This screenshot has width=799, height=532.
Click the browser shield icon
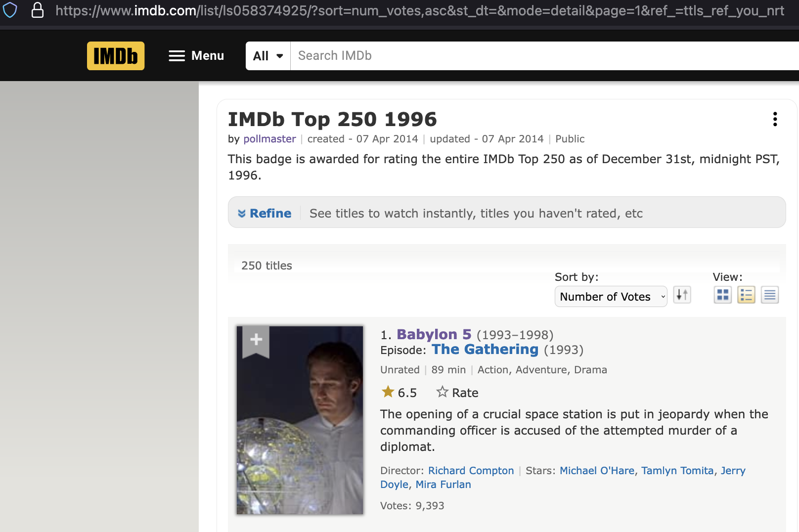[10, 10]
